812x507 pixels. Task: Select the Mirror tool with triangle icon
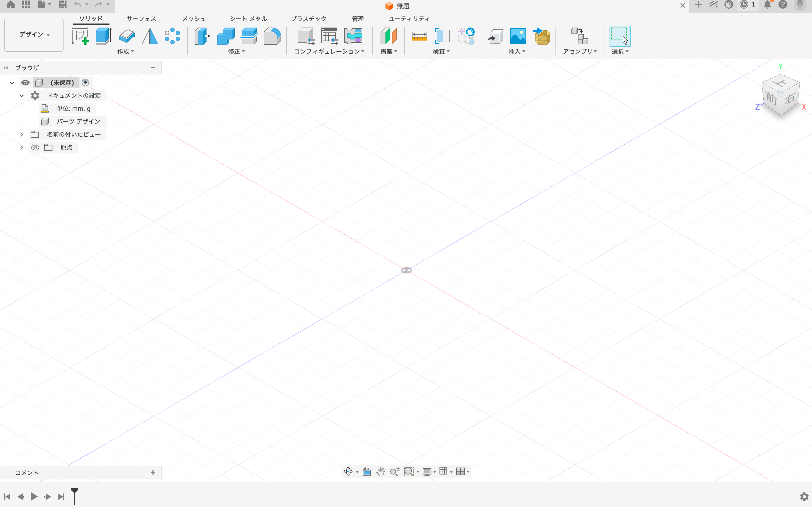pos(149,36)
